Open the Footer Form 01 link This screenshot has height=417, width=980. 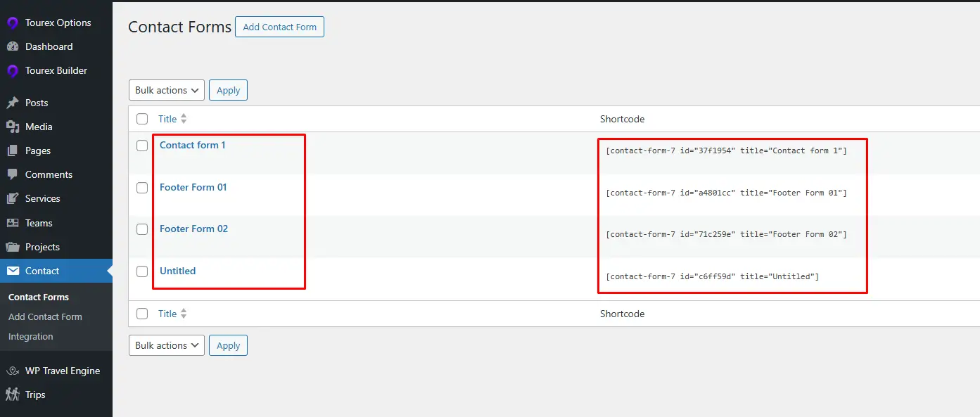tap(193, 187)
